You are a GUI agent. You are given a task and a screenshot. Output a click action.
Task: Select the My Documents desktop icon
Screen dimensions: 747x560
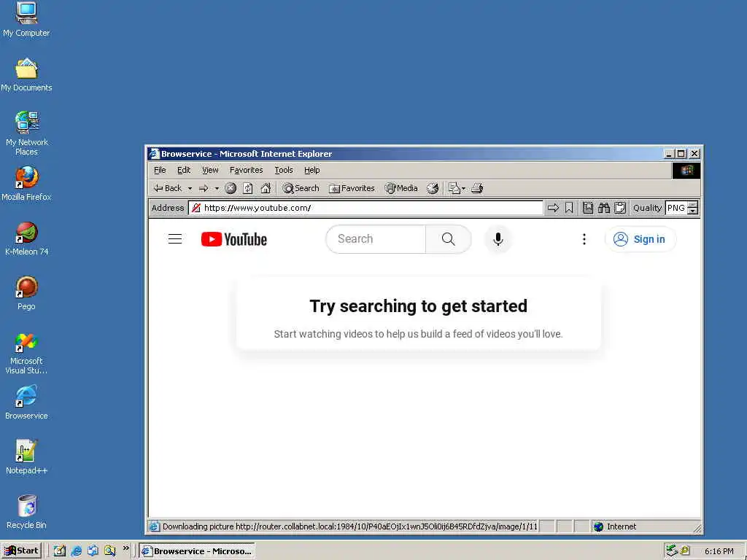click(x=26, y=75)
